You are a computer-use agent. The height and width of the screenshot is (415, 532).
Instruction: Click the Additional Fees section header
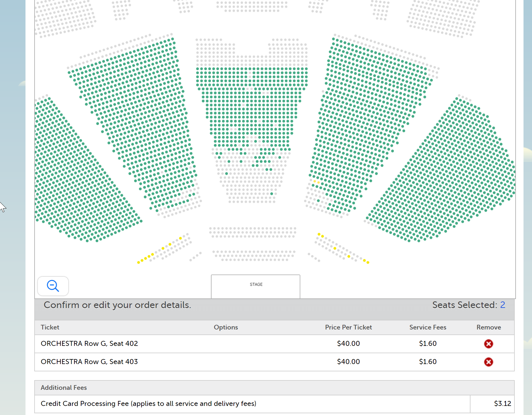[64, 387]
